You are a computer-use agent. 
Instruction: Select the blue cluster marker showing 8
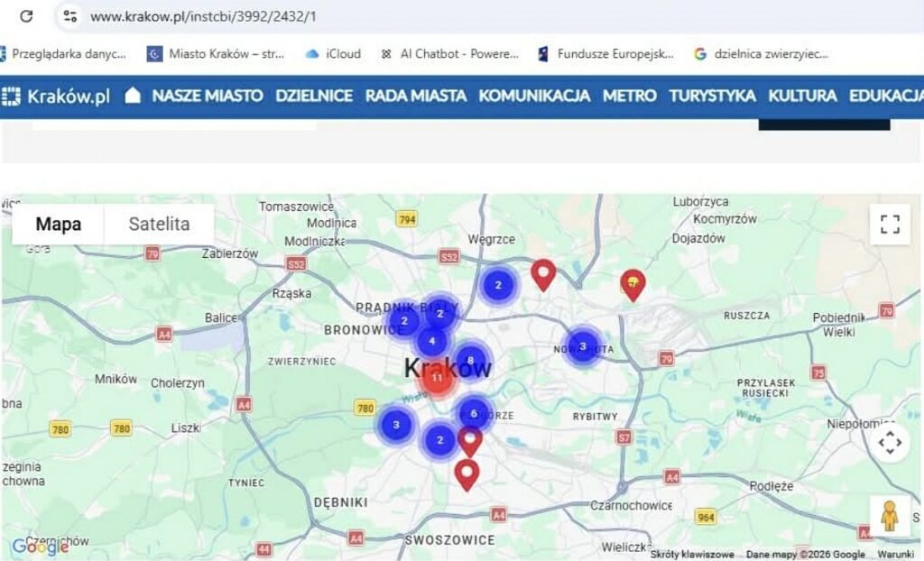(470, 361)
